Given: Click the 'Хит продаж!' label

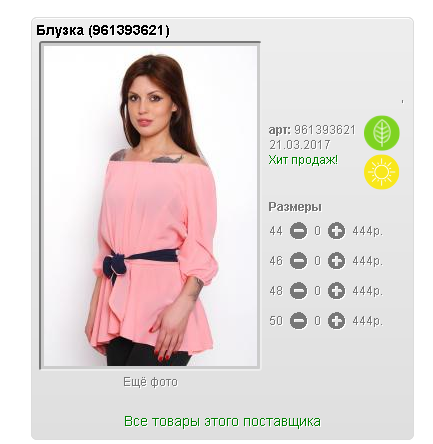Looking at the screenshot, I should point(303,160).
